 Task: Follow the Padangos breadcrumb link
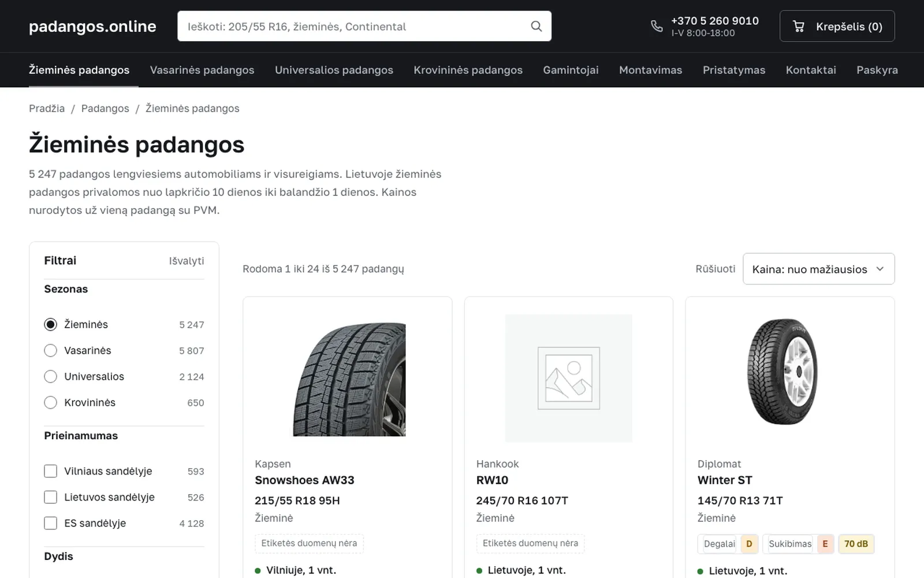point(105,108)
